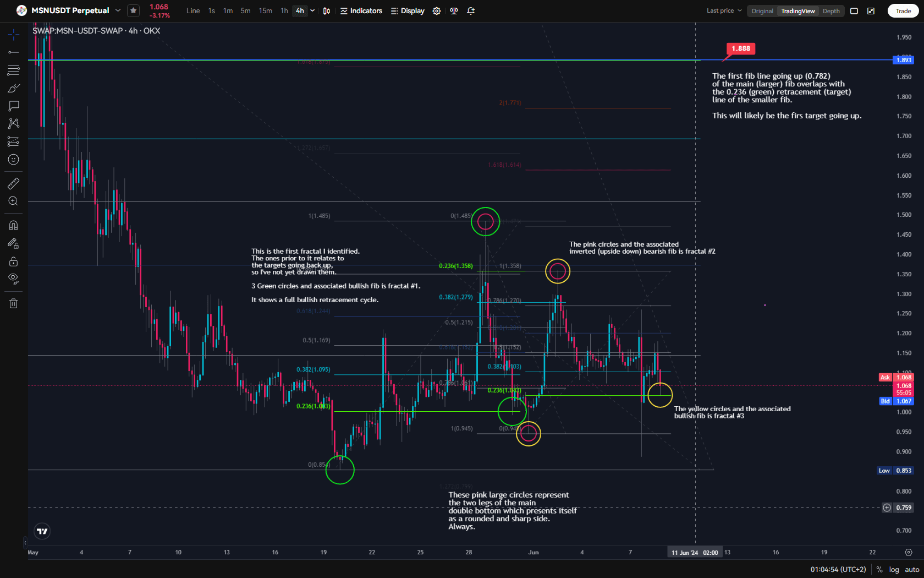This screenshot has height=578, width=924.
Task: Select the 1h timeframe
Action: coord(284,10)
